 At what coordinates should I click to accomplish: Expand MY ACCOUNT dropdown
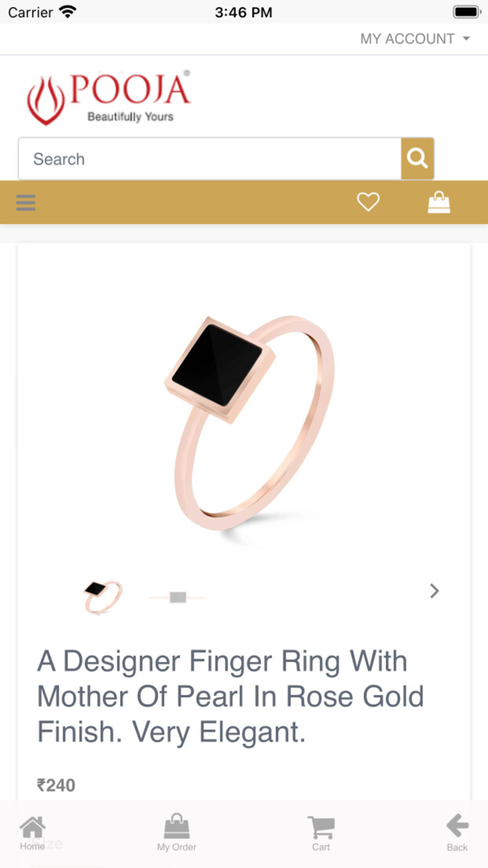[x=415, y=39]
